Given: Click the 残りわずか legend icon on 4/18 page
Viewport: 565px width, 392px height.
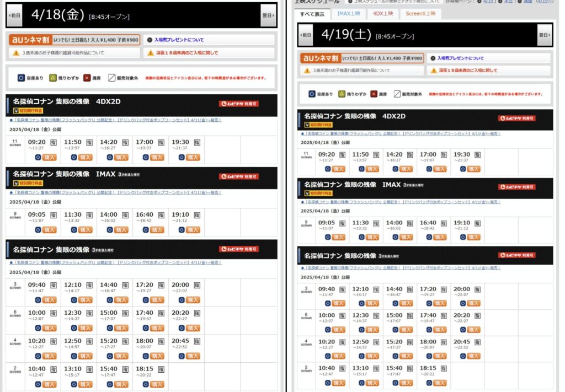Looking at the screenshot, I should [x=53, y=78].
